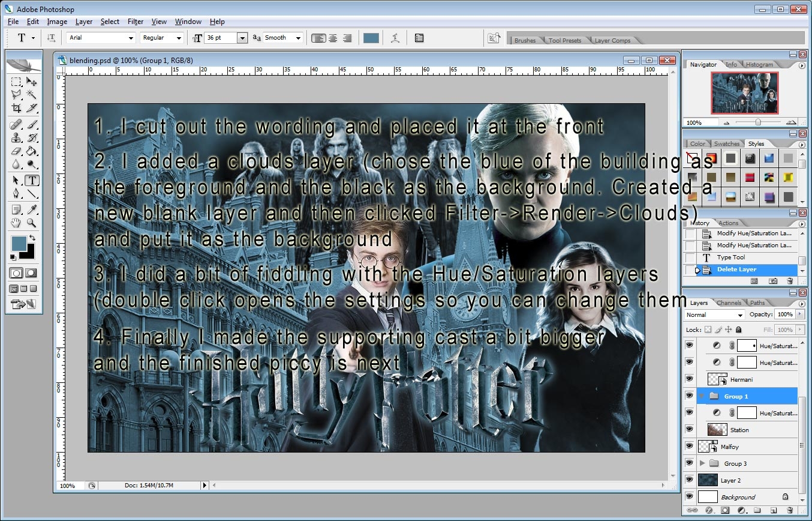
Task: Select the Brush tool
Action: click(32, 125)
